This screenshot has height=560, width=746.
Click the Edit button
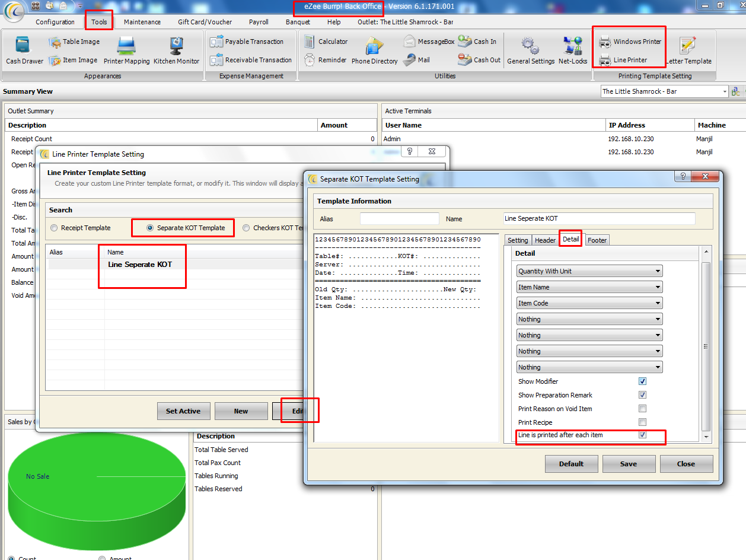pyautogui.click(x=288, y=411)
